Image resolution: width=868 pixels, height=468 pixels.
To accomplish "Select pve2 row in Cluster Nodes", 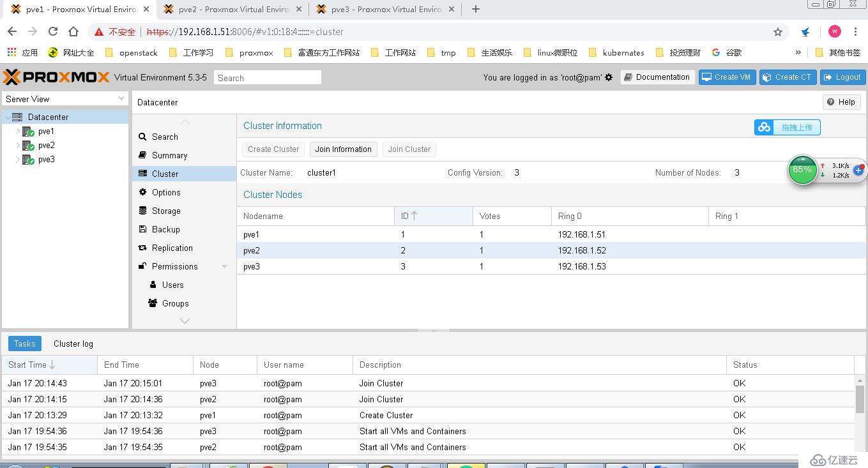I will (x=551, y=250).
